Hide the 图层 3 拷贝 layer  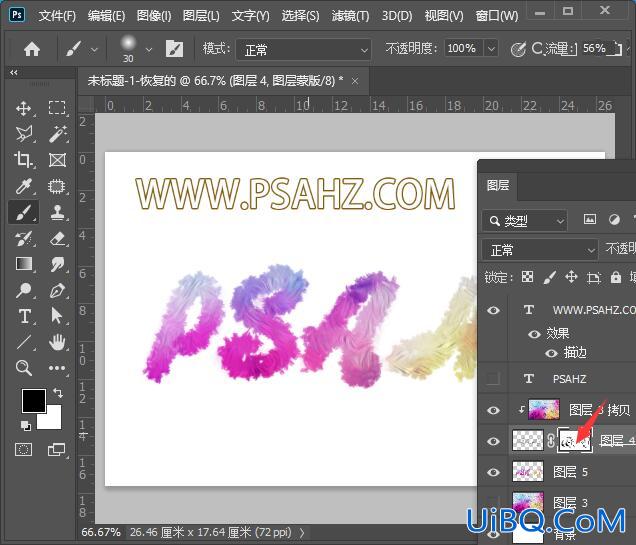click(x=493, y=410)
